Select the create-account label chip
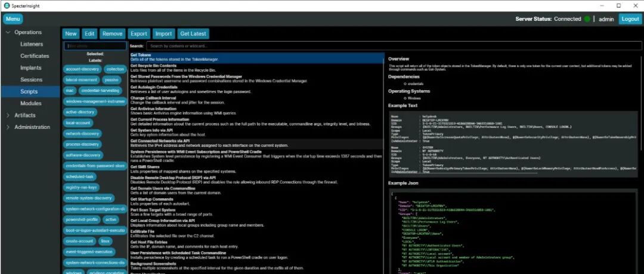644x274 pixels. [80, 241]
